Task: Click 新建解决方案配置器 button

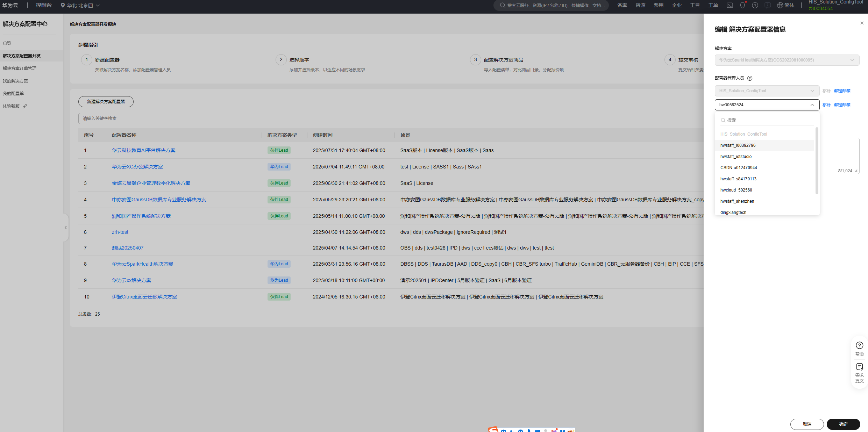Action: click(106, 102)
